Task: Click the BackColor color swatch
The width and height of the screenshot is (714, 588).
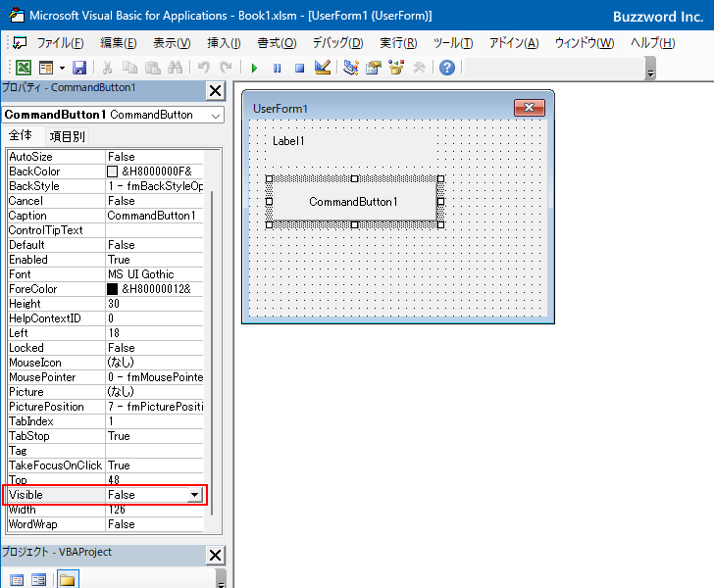Action: pyautogui.click(x=112, y=171)
